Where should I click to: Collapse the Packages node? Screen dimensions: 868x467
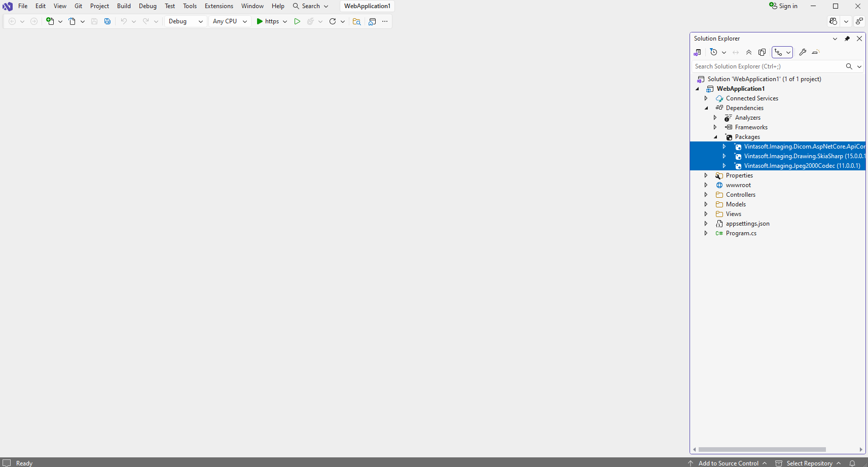(715, 137)
